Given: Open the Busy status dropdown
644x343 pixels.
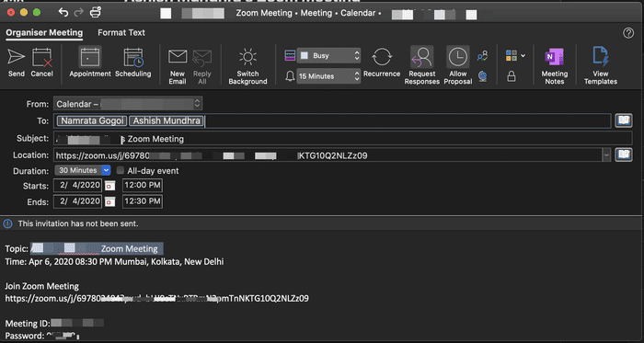Looking at the screenshot, I should [x=329, y=56].
